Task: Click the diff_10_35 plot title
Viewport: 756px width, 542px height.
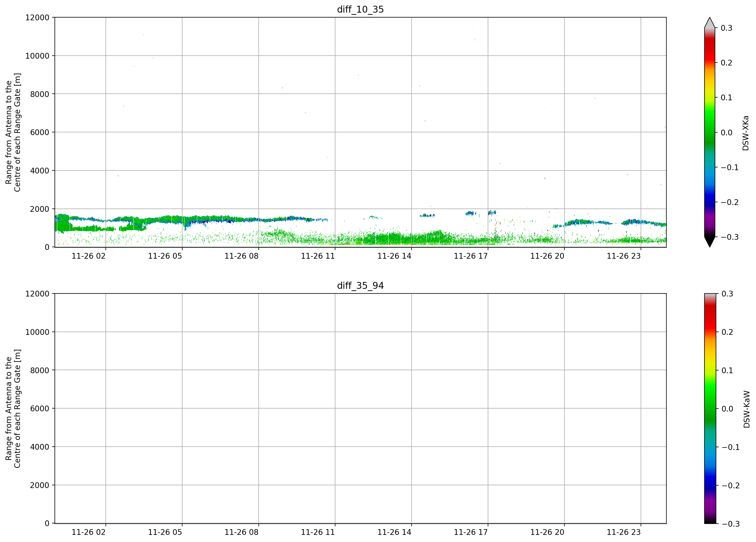Action: [360, 9]
